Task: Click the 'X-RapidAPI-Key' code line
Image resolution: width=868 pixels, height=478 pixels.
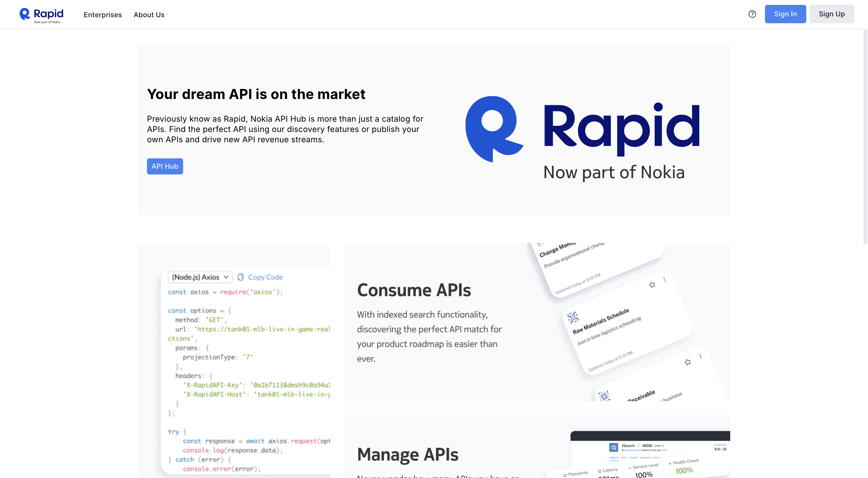Action: (x=256, y=385)
